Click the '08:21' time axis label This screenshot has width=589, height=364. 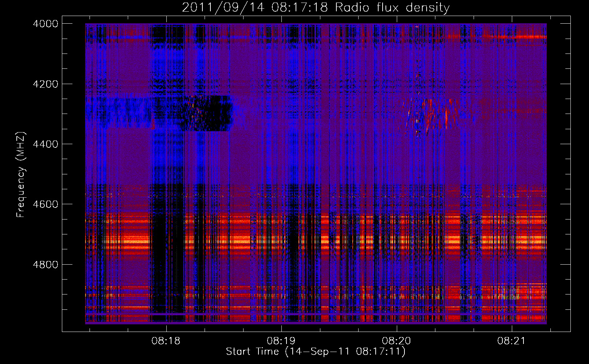pyautogui.click(x=511, y=341)
